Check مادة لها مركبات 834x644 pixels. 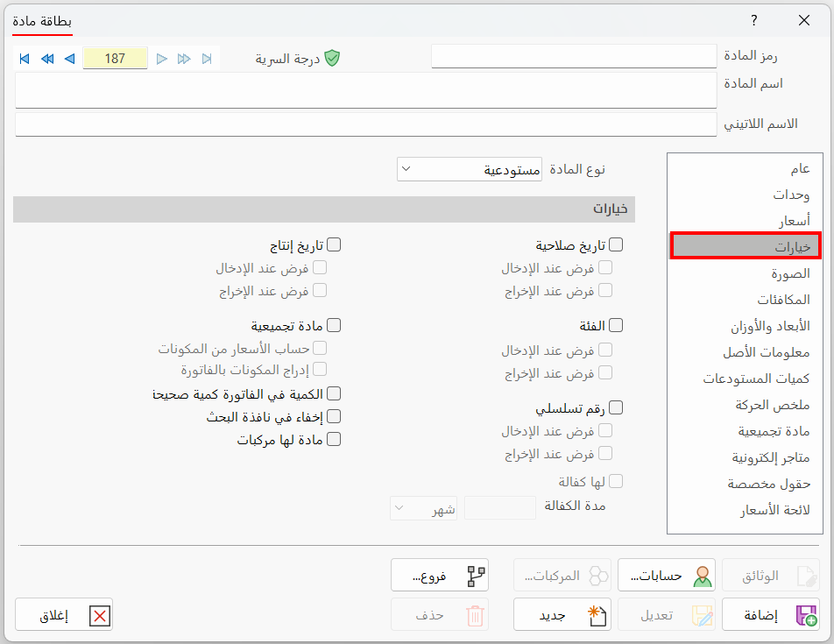[x=334, y=439]
